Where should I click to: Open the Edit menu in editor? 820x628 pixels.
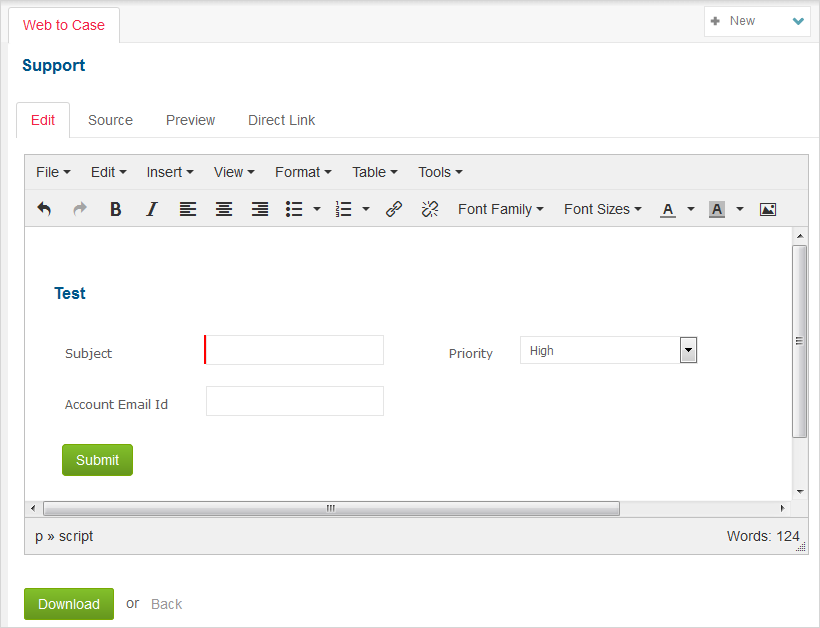[x=108, y=172]
